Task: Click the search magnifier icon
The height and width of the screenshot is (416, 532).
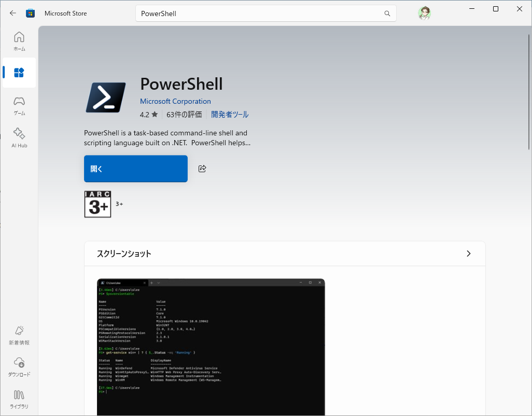Action: pyautogui.click(x=387, y=13)
